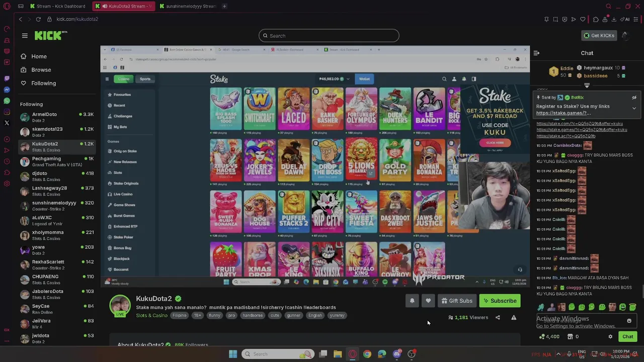This screenshot has width=644, height=362.
Task: Click the pin icon in address bar
Action: [546, 19]
